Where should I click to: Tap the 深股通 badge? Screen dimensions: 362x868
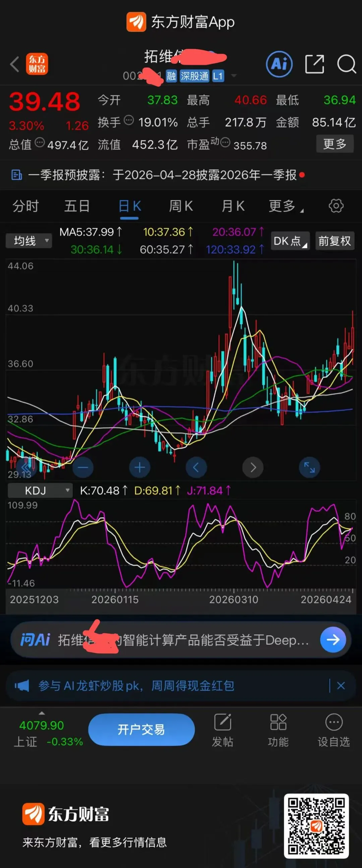click(194, 76)
